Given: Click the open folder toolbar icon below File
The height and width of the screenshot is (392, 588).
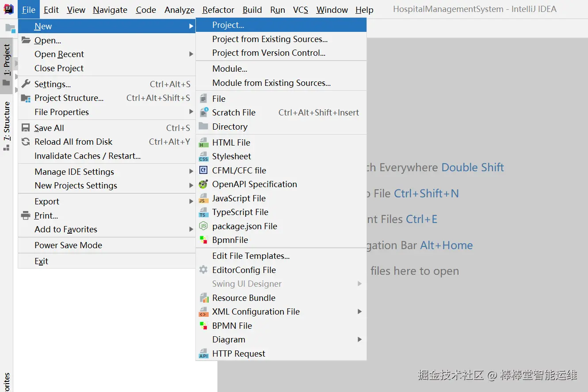Looking at the screenshot, I should click(x=10, y=28).
